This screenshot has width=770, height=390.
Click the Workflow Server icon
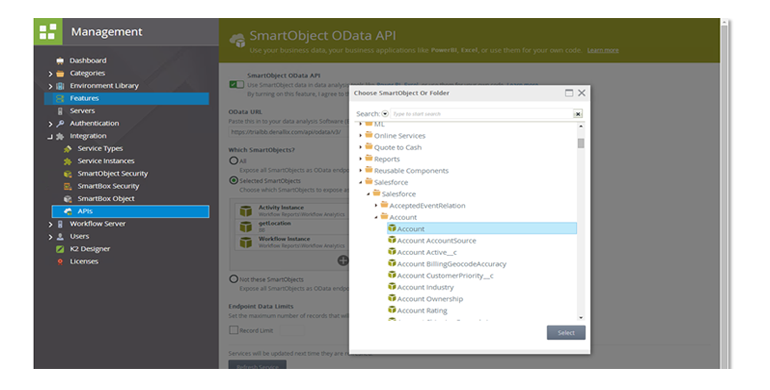pos(60,224)
